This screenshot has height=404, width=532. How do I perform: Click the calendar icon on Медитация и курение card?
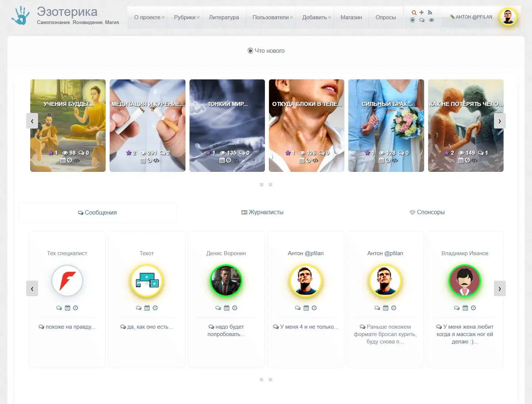[x=143, y=160]
